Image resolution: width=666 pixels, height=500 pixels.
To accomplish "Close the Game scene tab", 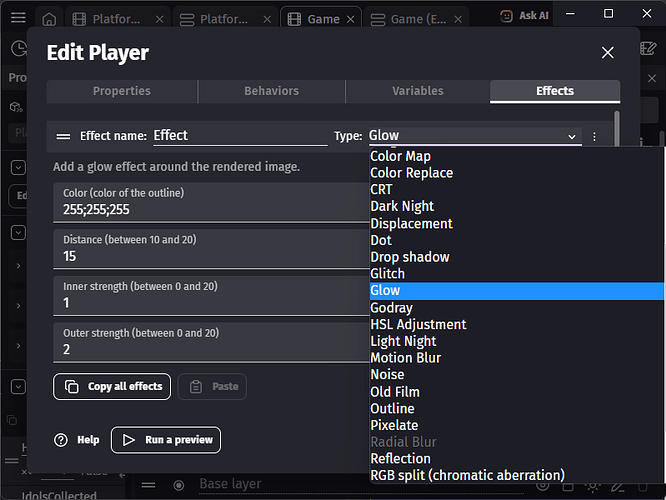I will pyautogui.click(x=350, y=18).
